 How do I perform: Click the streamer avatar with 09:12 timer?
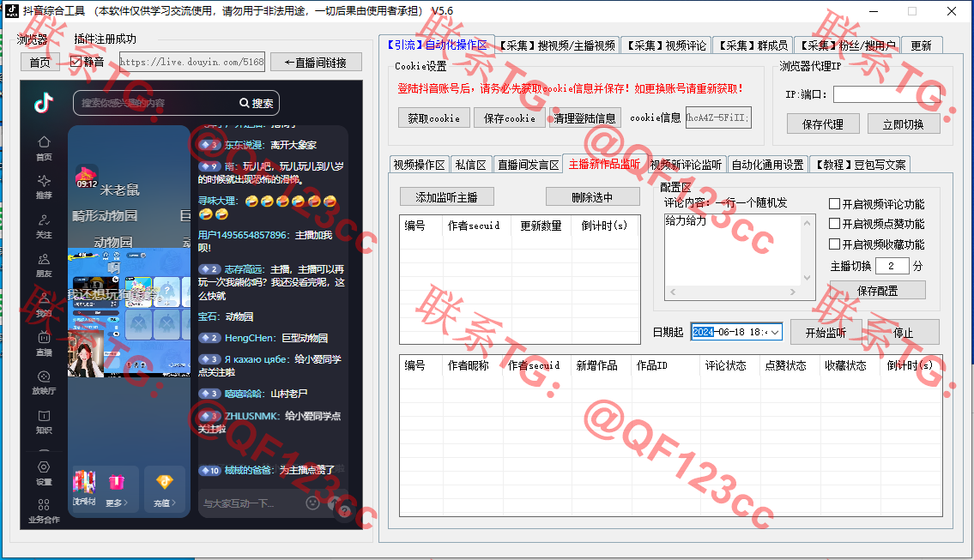[x=87, y=176]
